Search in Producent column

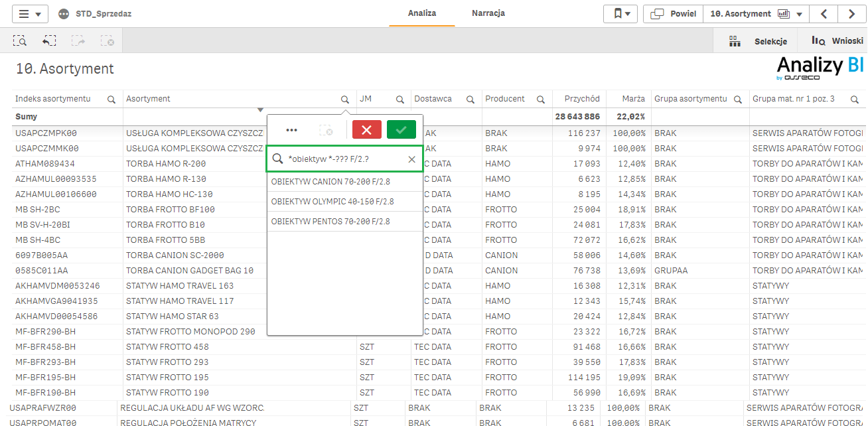pyautogui.click(x=541, y=100)
